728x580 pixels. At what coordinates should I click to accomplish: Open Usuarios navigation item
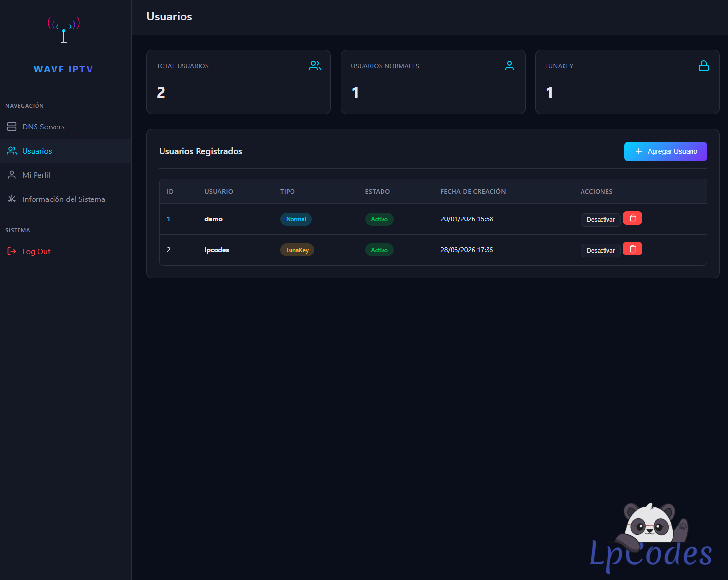(x=66, y=151)
